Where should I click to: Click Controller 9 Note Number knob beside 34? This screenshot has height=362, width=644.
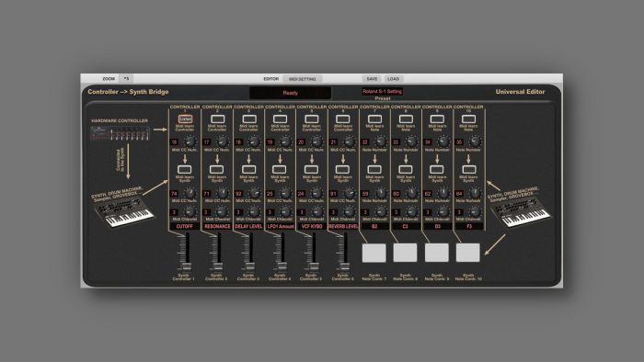(x=443, y=141)
